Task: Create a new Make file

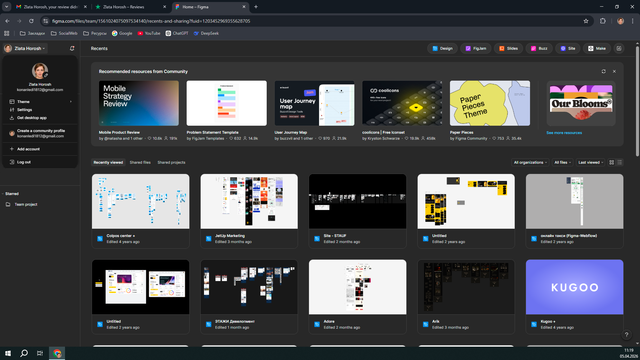Action: [x=597, y=49]
